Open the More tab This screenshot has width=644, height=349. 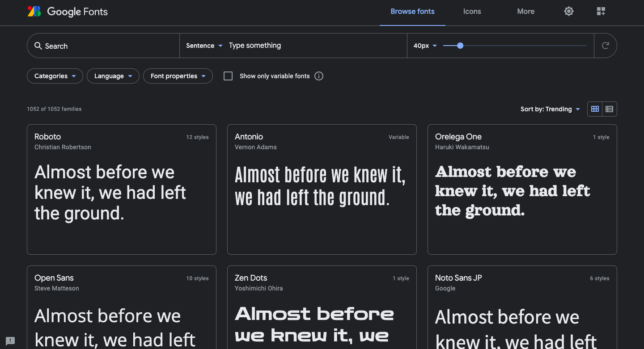coord(526,12)
